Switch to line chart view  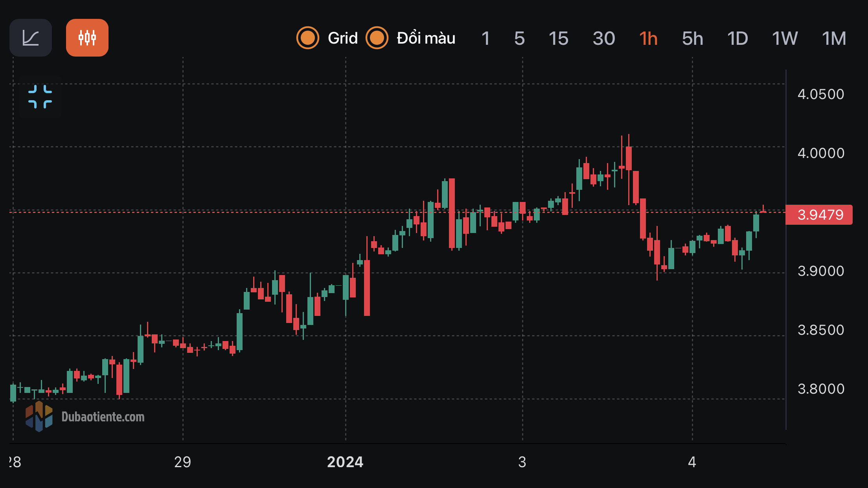(31, 38)
